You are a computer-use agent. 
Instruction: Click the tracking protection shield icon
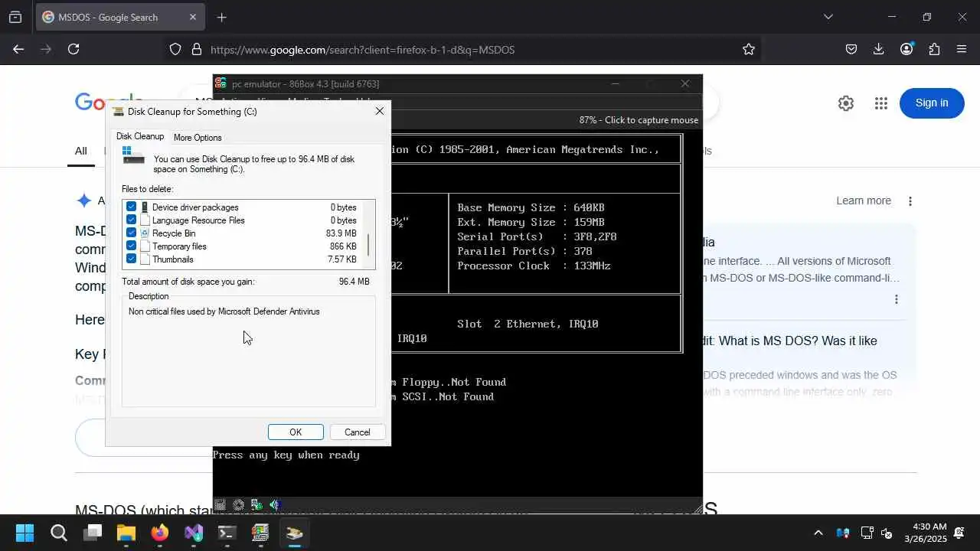(x=175, y=49)
